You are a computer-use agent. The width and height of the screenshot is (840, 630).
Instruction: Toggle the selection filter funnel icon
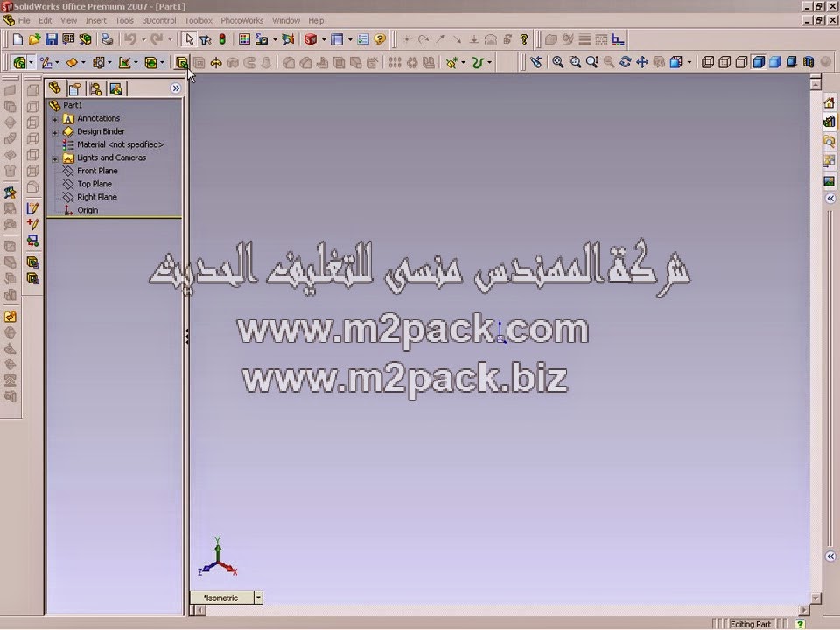pyautogui.click(x=205, y=39)
